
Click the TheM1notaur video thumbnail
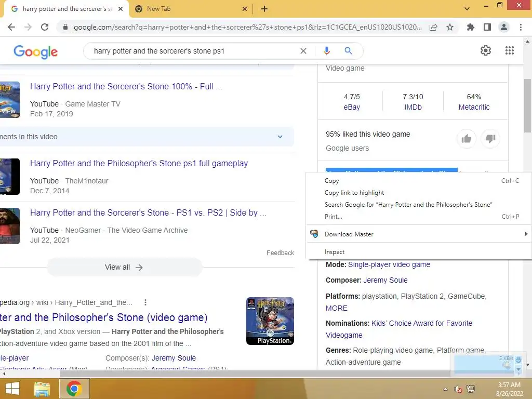(x=10, y=177)
